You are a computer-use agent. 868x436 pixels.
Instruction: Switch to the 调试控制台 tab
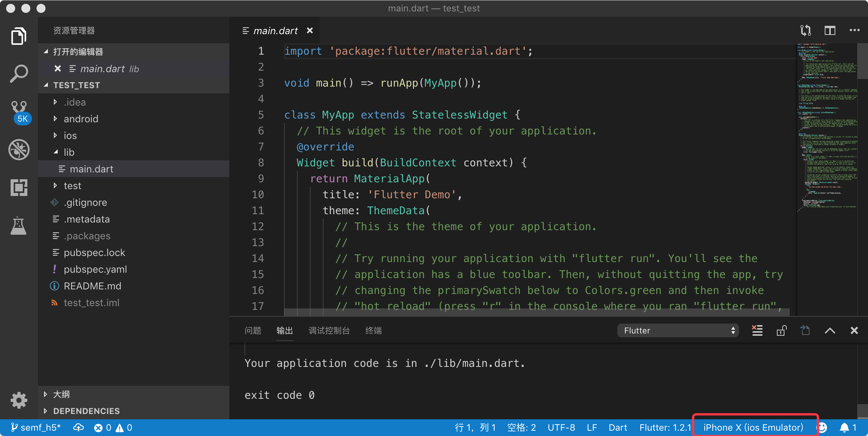pyautogui.click(x=329, y=330)
